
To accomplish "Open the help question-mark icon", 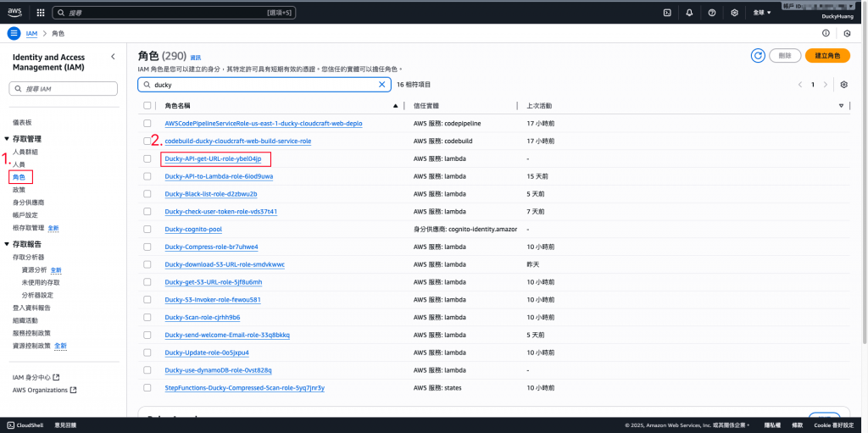I will coord(712,13).
